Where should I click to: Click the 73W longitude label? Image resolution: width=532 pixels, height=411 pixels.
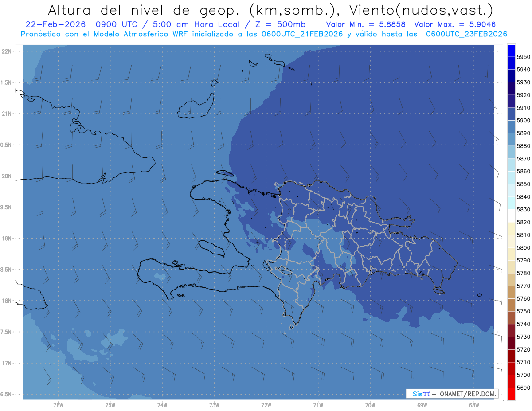pos(214,405)
